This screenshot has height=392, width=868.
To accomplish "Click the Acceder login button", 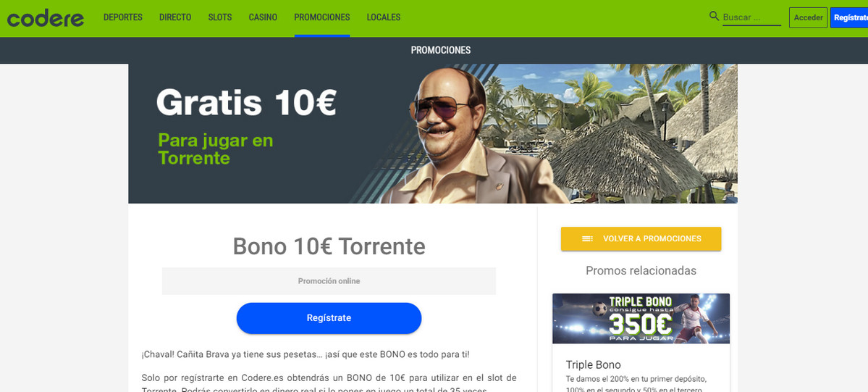I will coord(808,17).
